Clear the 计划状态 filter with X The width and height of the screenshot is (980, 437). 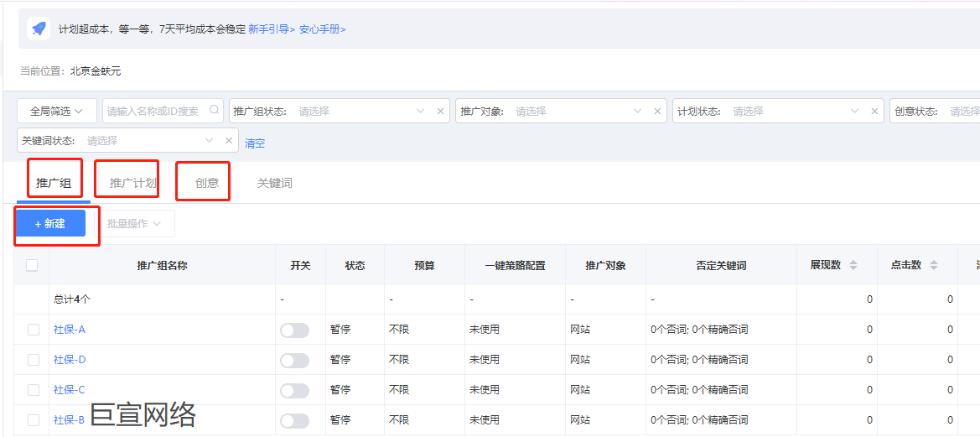875,111
